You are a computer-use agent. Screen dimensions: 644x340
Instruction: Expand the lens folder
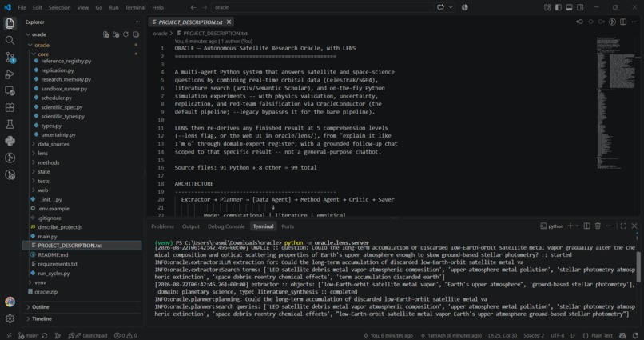coord(42,154)
